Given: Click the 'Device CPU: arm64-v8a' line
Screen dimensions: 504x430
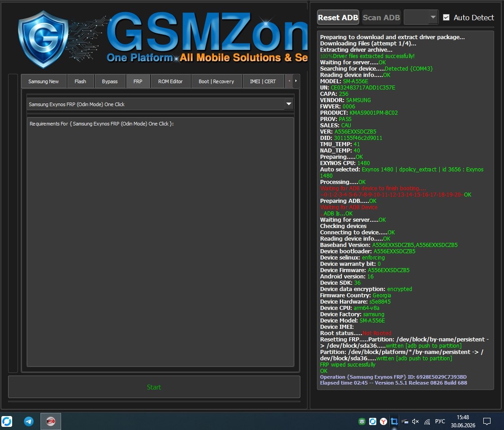Looking at the screenshot, I should pos(349,308).
